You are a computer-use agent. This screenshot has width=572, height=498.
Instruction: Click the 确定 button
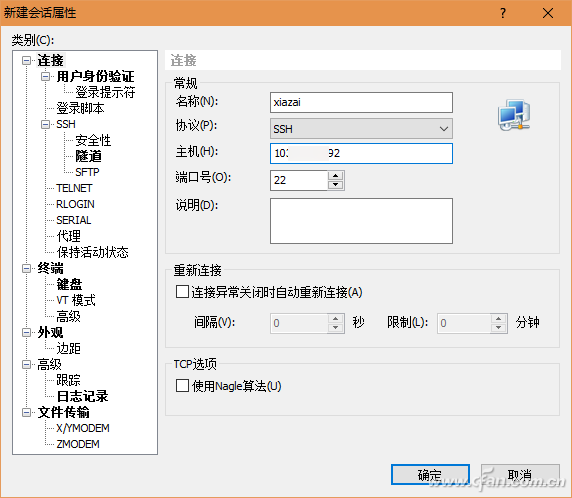click(x=430, y=475)
